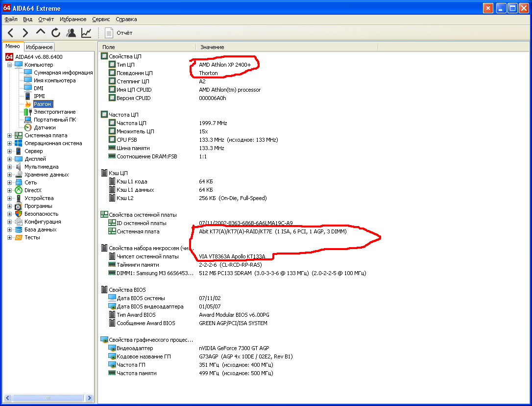The image size is (532, 406).
Task: Click the Отчёт report button
Action: click(x=119, y=33)
